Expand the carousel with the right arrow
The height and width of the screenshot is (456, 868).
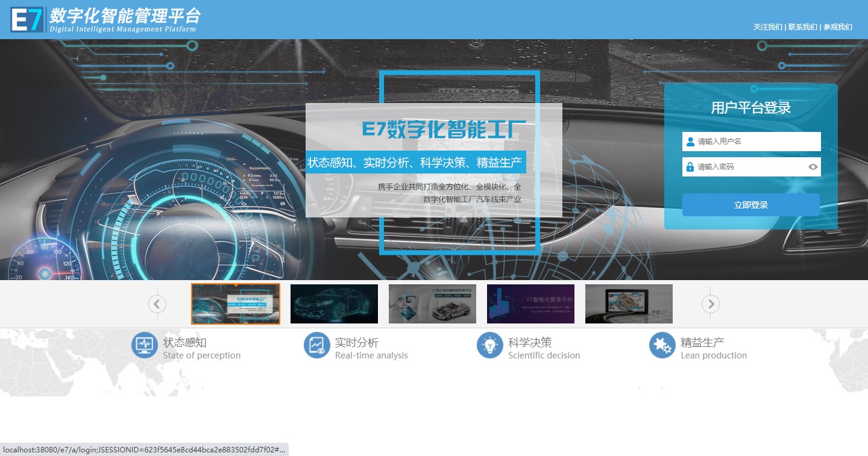click(x=711, y=304)
